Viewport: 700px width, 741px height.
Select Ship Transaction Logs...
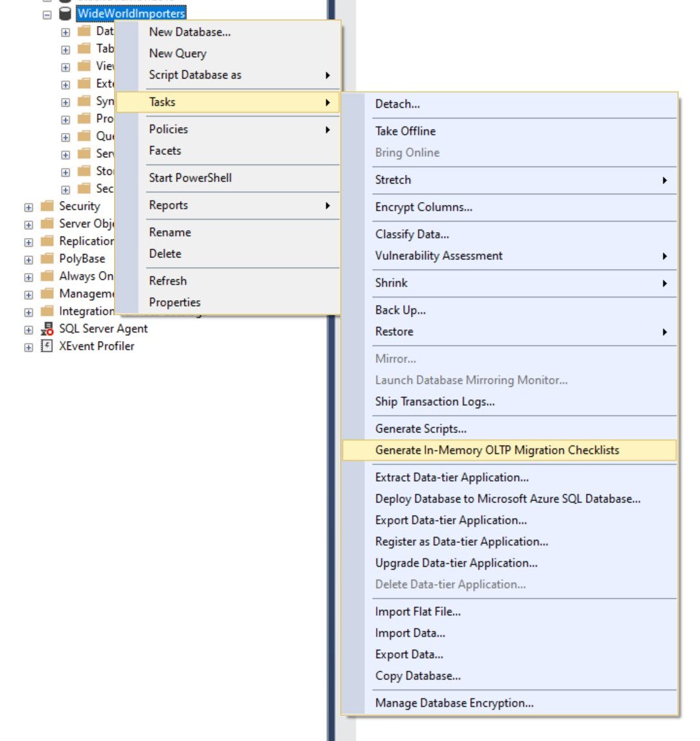509,402
